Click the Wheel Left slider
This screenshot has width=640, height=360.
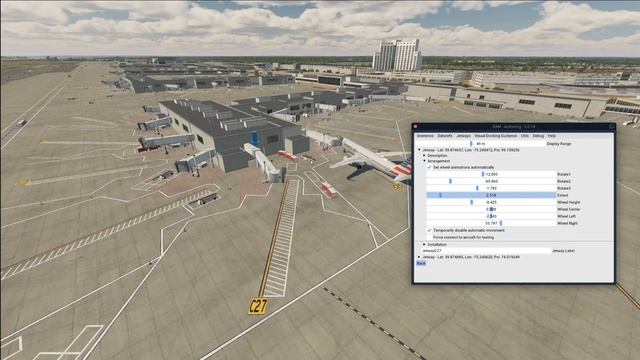coord(491,216)
